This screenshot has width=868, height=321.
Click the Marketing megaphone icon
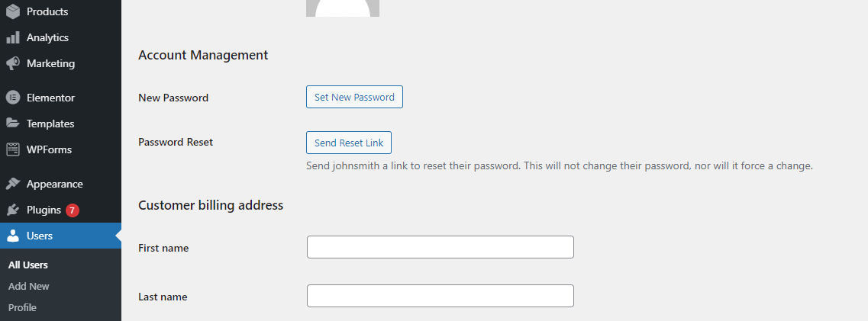click(13, 63)
